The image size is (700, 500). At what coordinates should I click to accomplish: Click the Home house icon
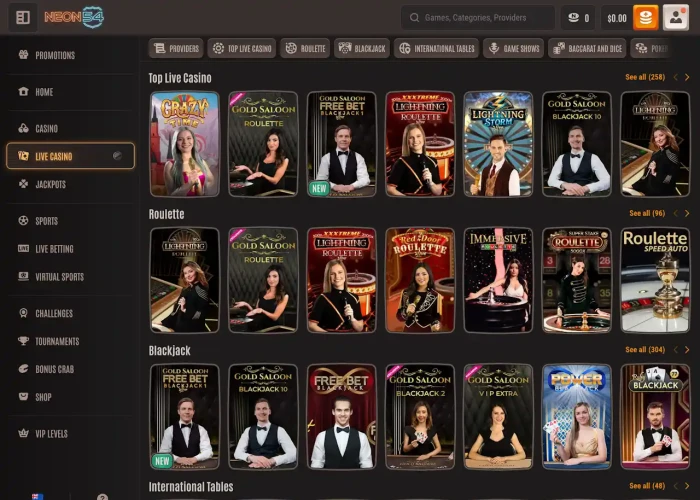point(24,92)
